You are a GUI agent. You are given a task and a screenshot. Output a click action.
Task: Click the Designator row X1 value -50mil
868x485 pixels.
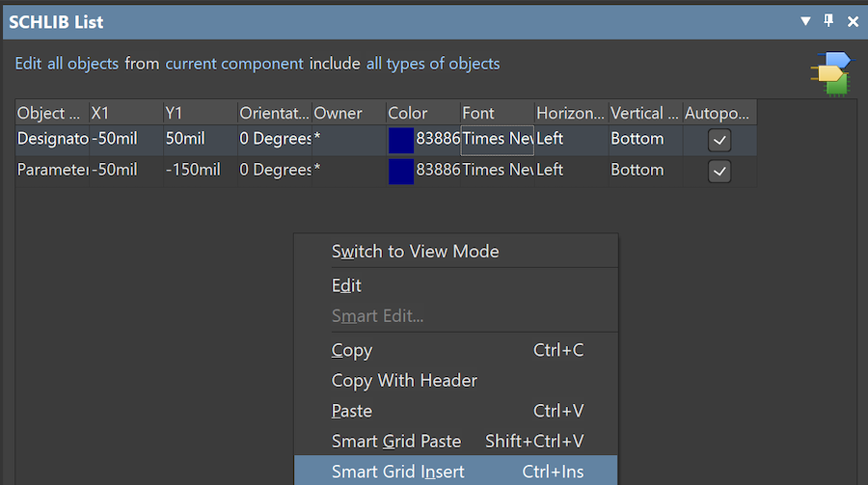[x=126, y=139]
